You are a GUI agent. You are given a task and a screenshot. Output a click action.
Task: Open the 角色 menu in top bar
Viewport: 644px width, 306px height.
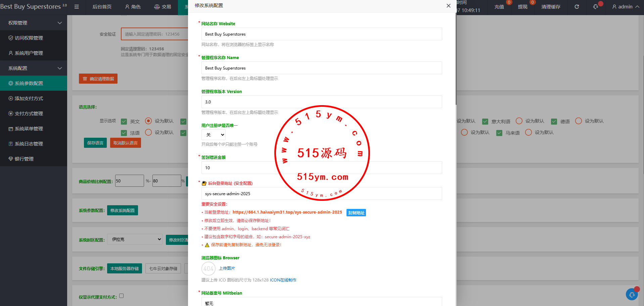pyautogui.click(x=133, y=7)
